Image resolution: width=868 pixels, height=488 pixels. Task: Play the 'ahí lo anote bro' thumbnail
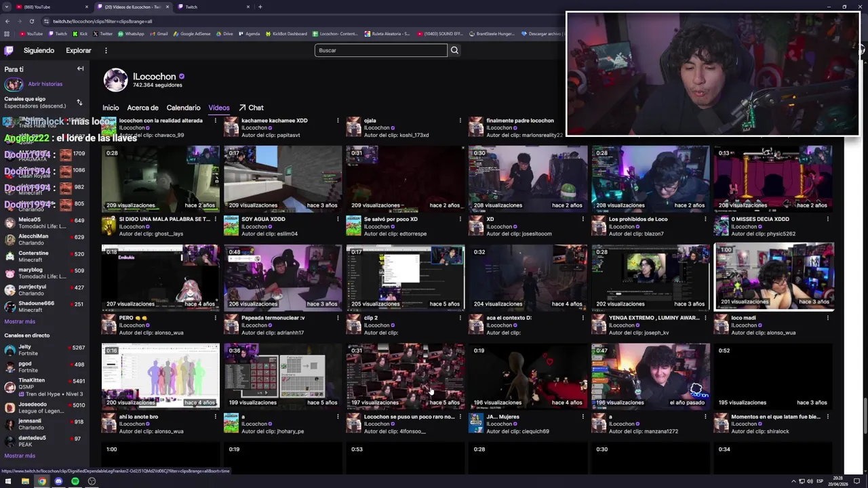161,375
